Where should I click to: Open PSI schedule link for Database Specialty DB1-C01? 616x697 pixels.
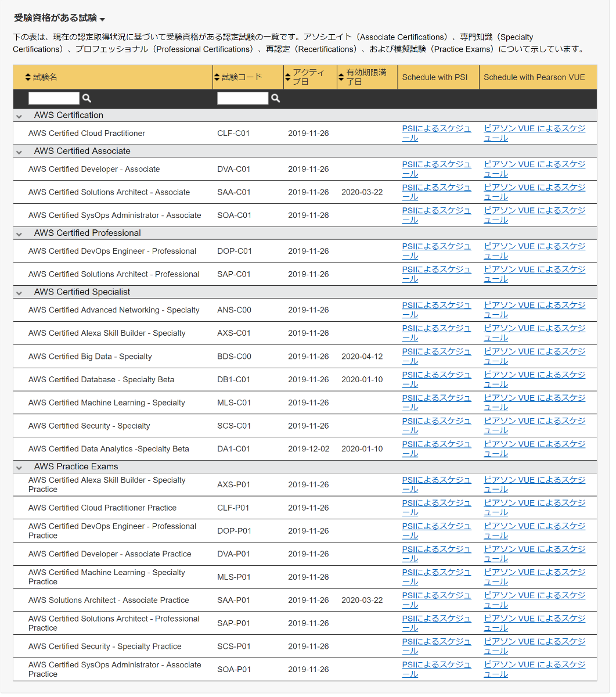[x=437, y=379]
